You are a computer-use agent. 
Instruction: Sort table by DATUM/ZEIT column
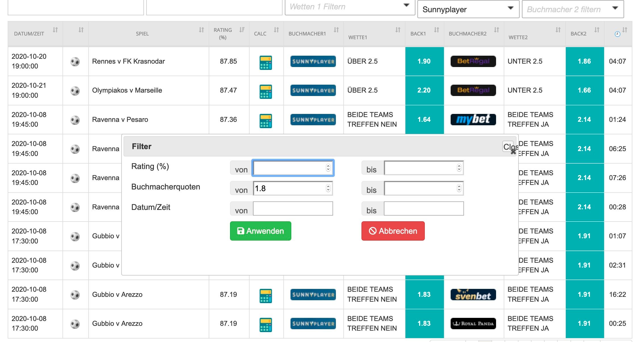(55, 30)
